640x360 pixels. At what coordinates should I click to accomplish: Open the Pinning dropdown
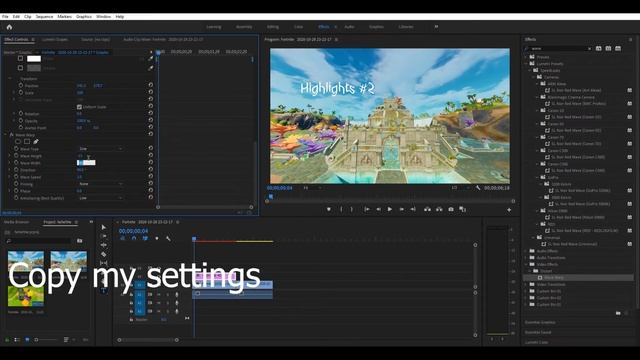tap(100, 184)
